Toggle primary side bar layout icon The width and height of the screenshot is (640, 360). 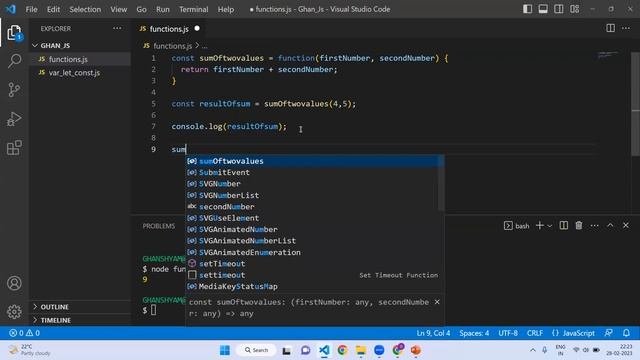527,9
